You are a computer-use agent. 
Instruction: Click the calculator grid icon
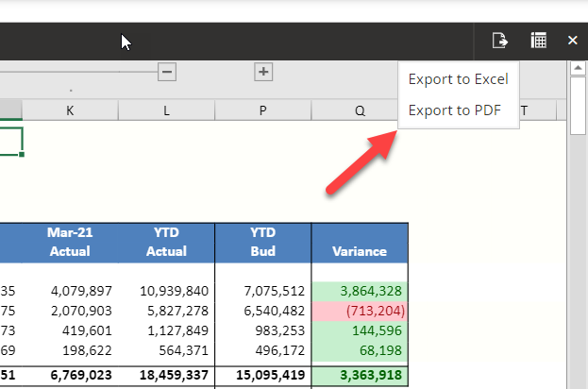(x=538, y=40)
